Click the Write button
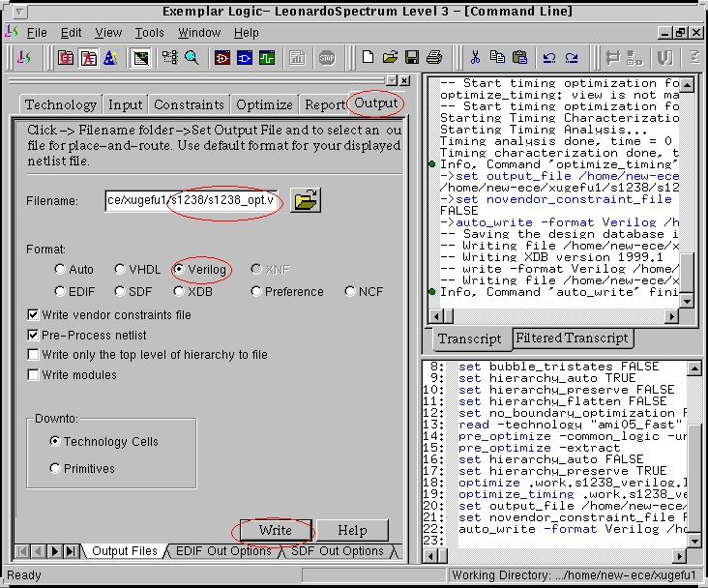The width and height of the screenshot is (708, 588). click(276, 530)
